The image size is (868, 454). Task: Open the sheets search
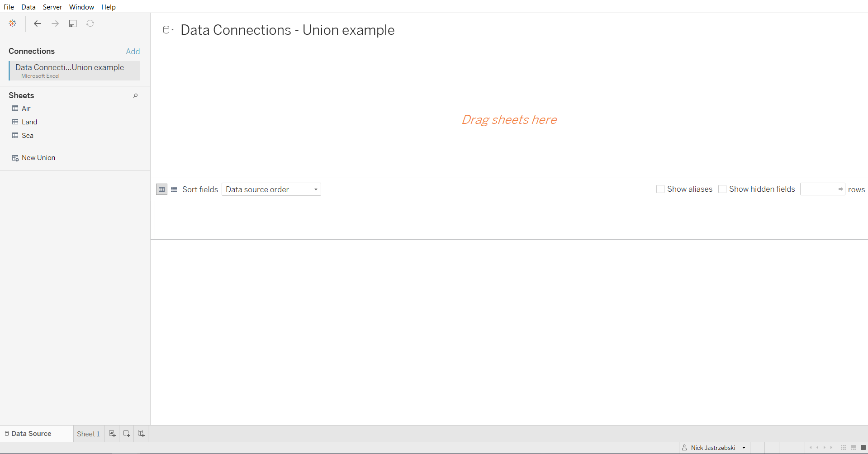pos(135,95)
